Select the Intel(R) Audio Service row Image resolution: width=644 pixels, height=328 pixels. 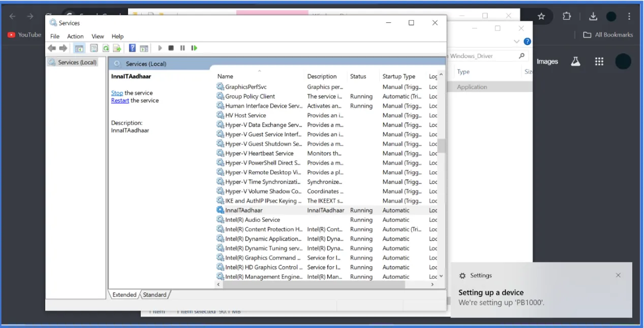click(x=326, y=220)
